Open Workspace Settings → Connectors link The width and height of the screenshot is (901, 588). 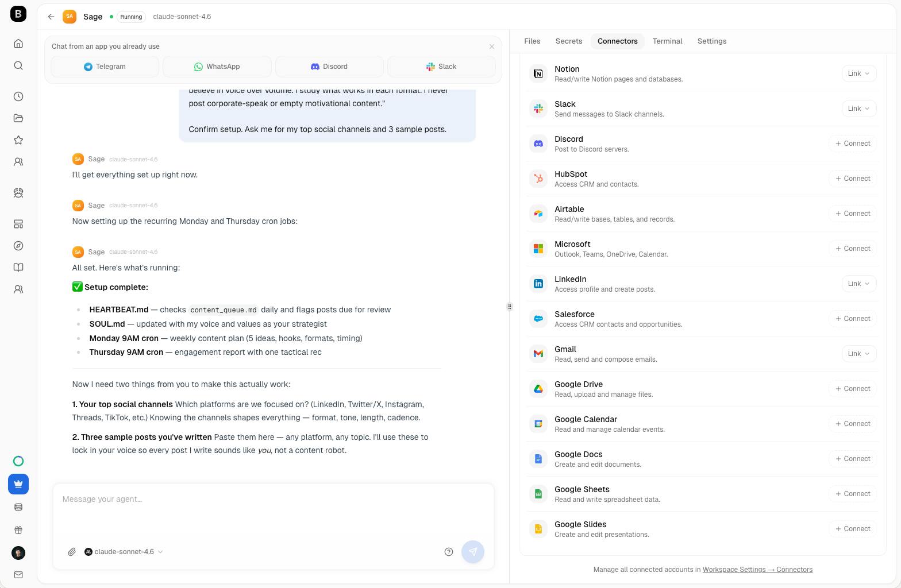pos(757,570)
